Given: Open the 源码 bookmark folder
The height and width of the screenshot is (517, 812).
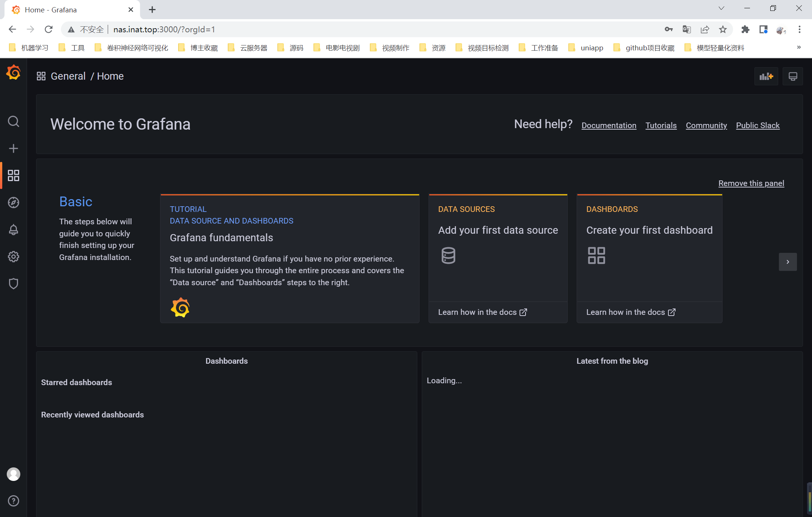Looking at the screenshot, I should tap(291, 48).
